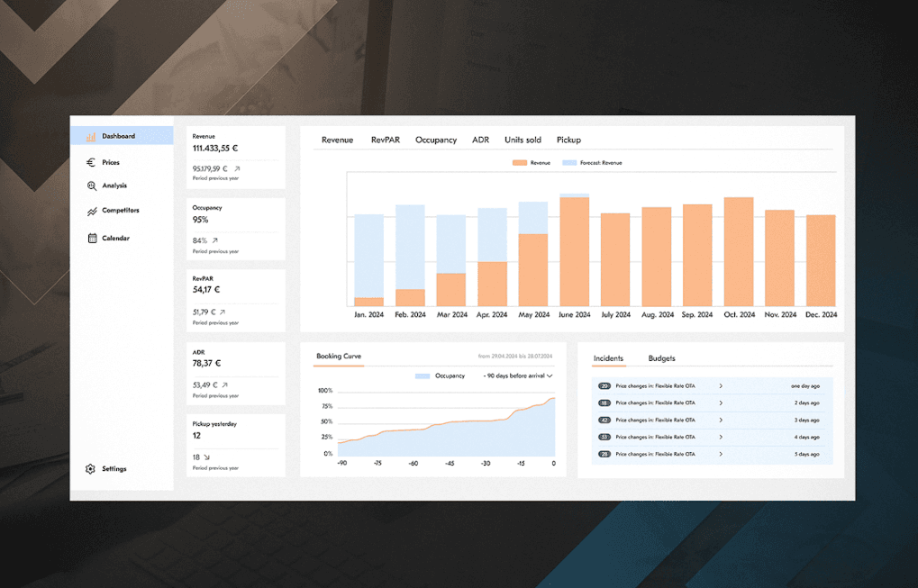Expand the incident from 3 days ago
This screenshot has height=588, width=918.
pos(721,421)
